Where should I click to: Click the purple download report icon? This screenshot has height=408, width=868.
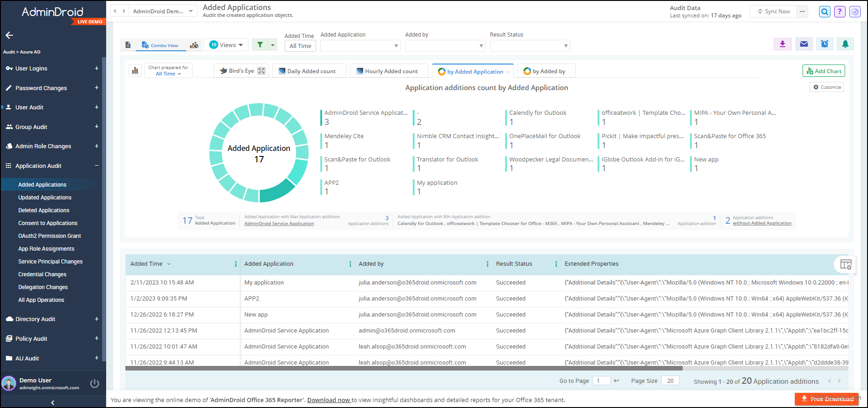click(782, 44)
